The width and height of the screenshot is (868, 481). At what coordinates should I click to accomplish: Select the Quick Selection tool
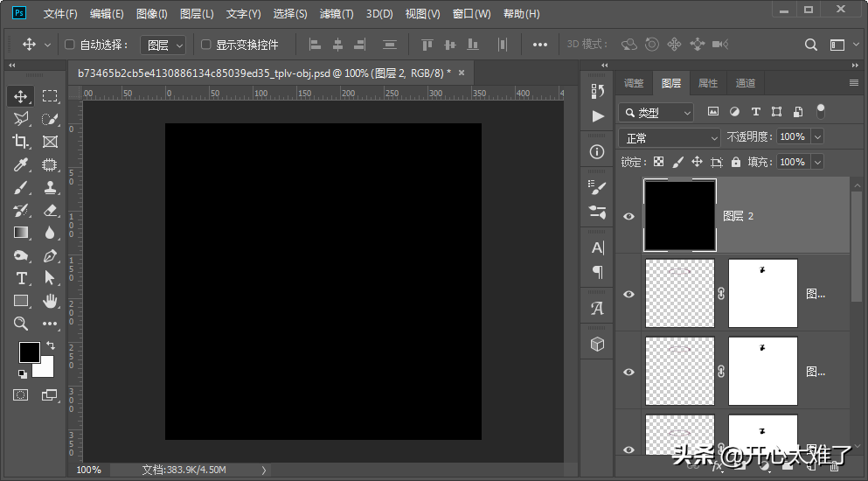[50, 119]
